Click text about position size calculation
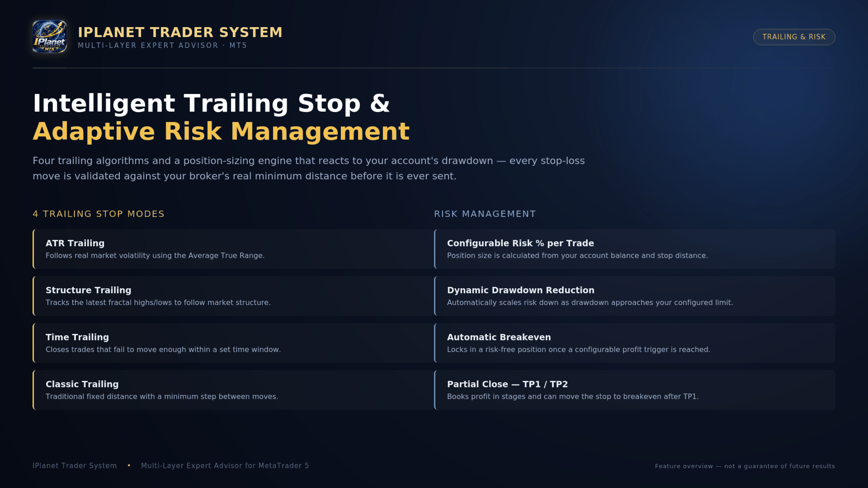 click(x=577, y=256)
